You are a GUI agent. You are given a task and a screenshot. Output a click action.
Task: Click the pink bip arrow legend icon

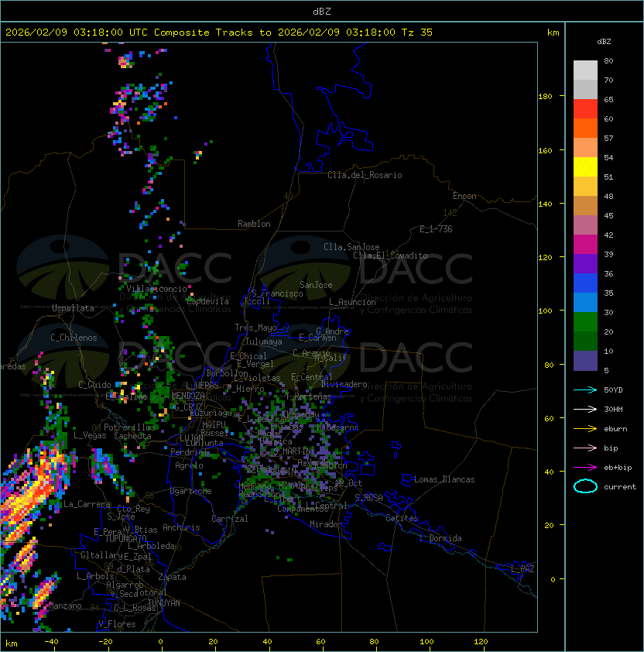coord(585,448)
